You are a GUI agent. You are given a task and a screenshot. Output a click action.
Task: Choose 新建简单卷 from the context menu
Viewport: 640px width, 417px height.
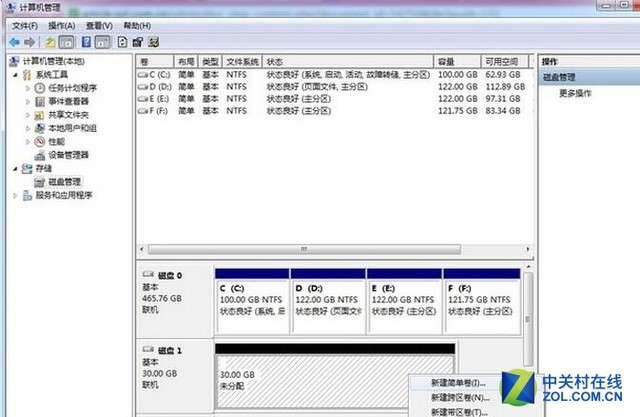click(457, 383)
